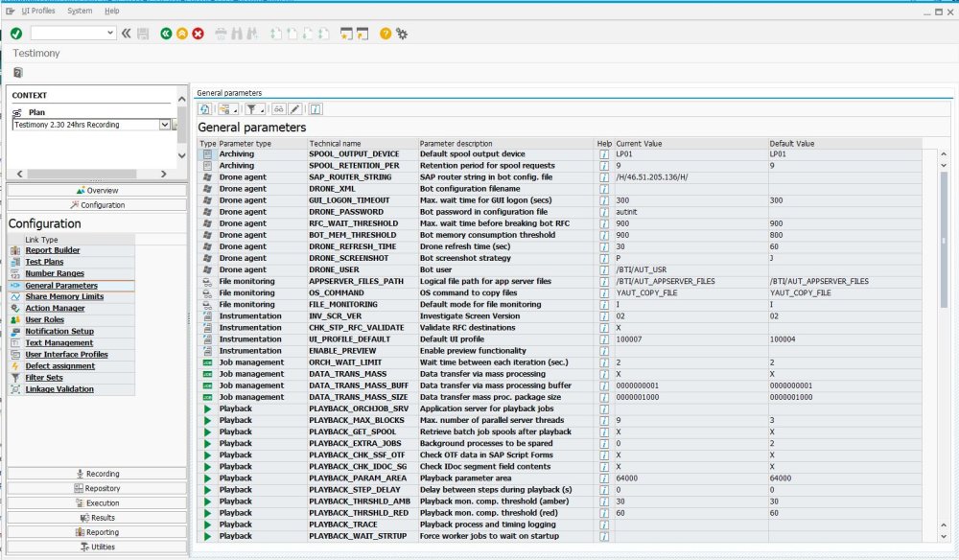Open the Report Builder link
This screenshot has height=560, width=959.
point(53,250)
